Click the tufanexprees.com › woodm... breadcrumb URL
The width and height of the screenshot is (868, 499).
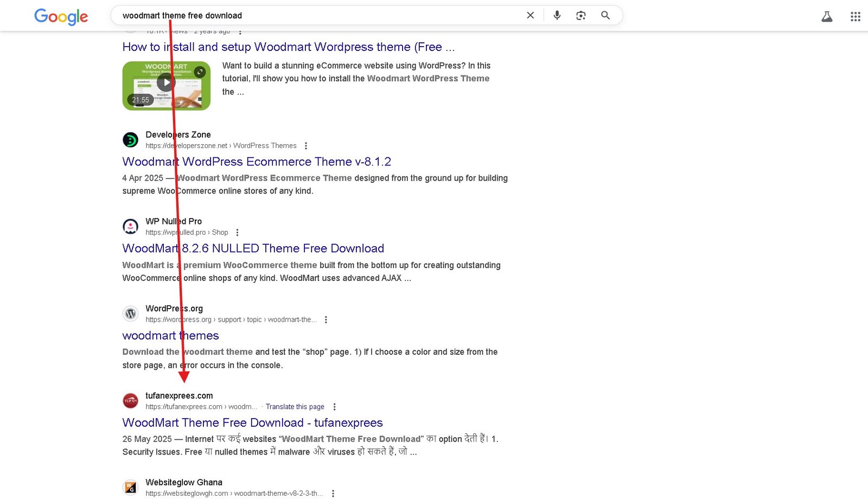coord(201,407)
